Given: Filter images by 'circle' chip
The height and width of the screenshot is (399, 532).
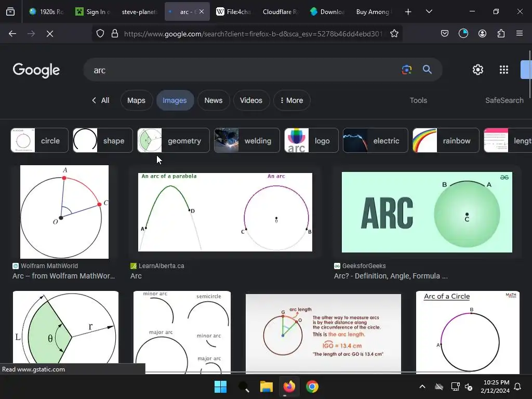Looking at the screenshot, I should 39,140.
